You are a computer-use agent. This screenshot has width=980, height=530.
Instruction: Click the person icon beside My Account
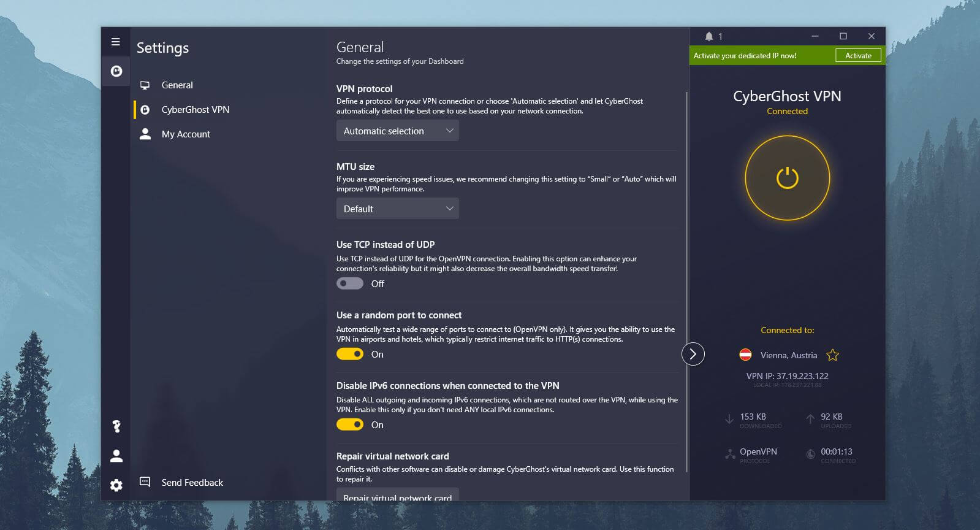pyautogui.click(x=145, y=134)
